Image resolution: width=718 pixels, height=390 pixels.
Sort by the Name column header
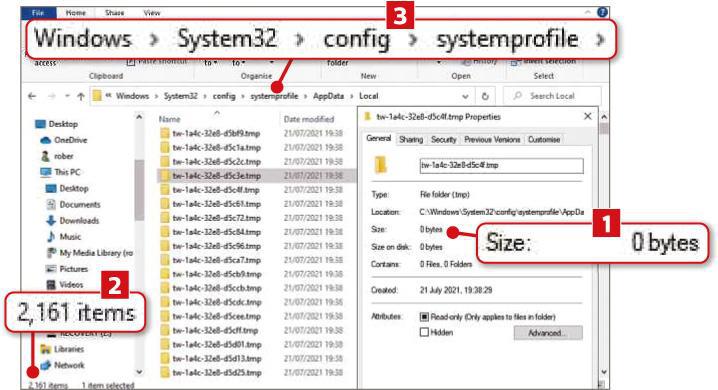pos(169,119)
